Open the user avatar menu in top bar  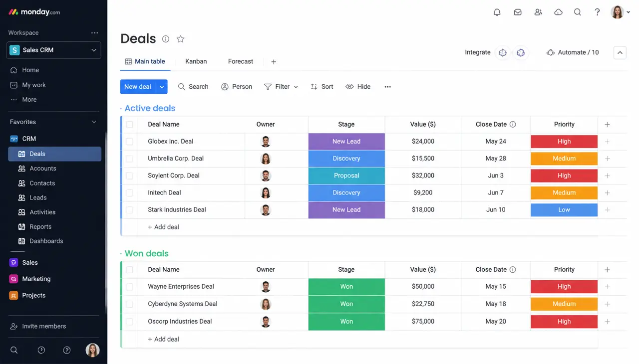tap(620, 12)
